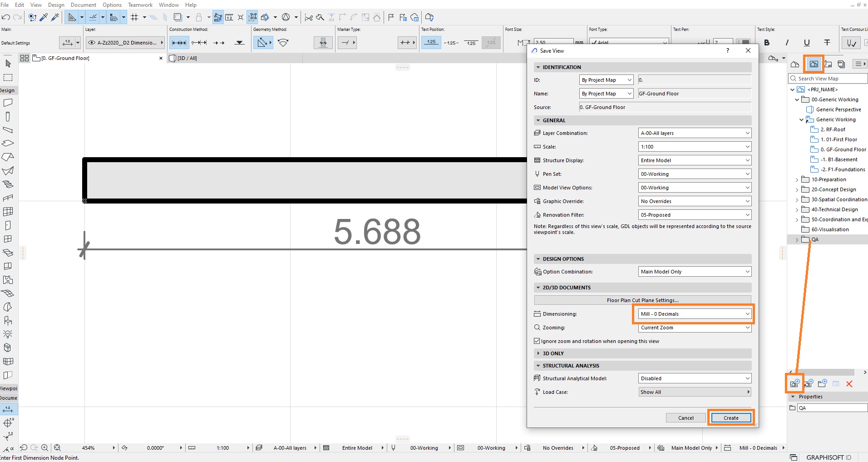Viewport: 868px width, 462px height.
Task: Uncheck Ignore zoom and rotation checkbox
Action: click(x=537, y=341)
